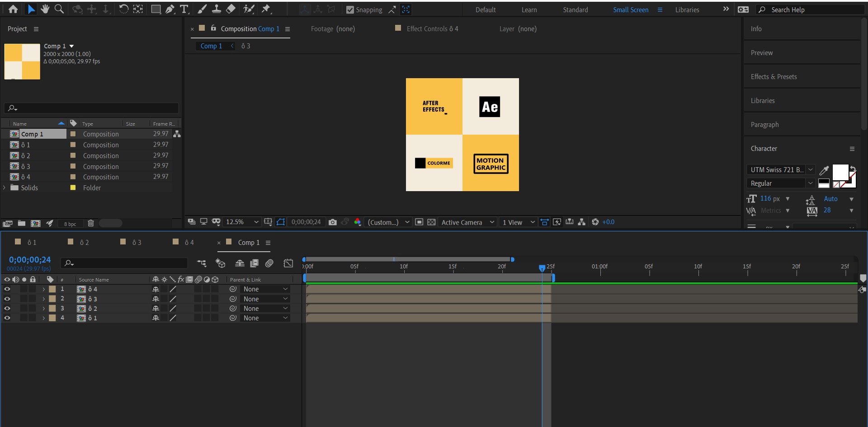Viewport: 868px width, 427px height.
Task: Open the Active Camera dropdown
Action: 467,222
